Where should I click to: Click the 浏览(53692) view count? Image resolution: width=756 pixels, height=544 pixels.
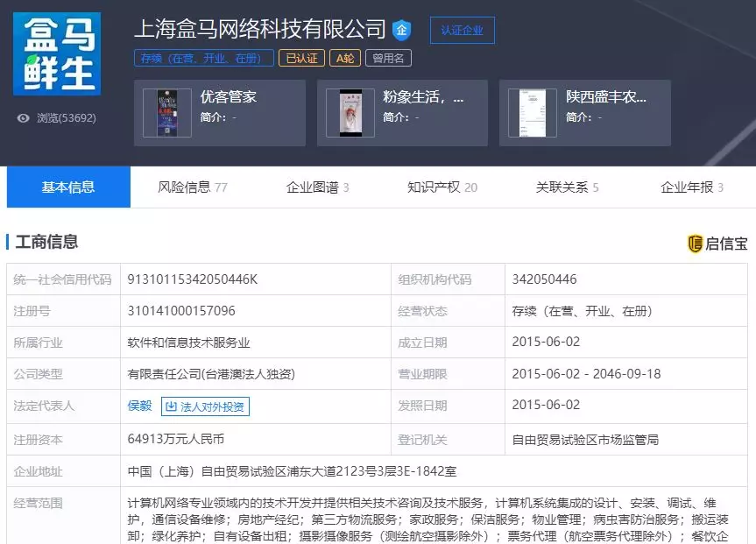67,118
